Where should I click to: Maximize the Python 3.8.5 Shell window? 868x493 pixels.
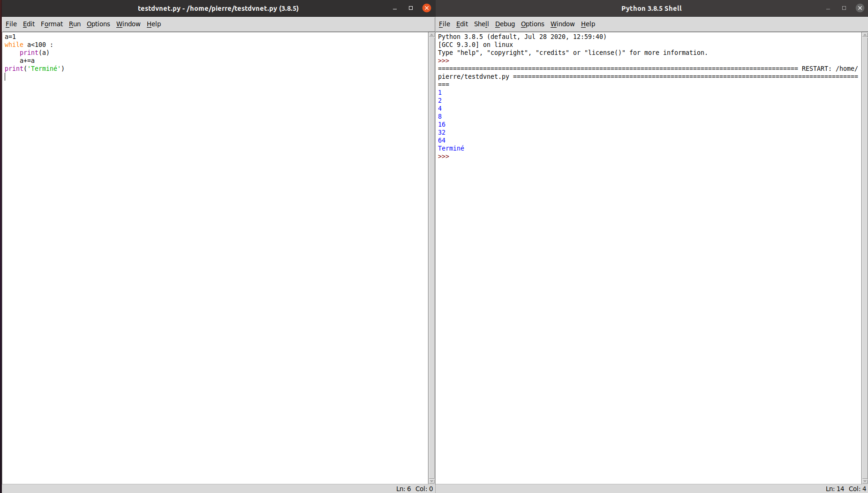[x=844, y=8]
